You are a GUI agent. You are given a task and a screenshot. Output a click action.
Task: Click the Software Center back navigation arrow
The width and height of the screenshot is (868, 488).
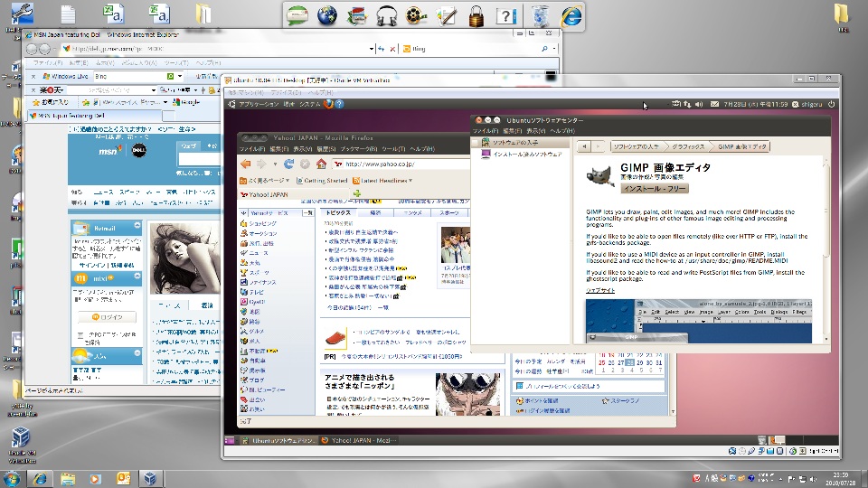point(584,146)
